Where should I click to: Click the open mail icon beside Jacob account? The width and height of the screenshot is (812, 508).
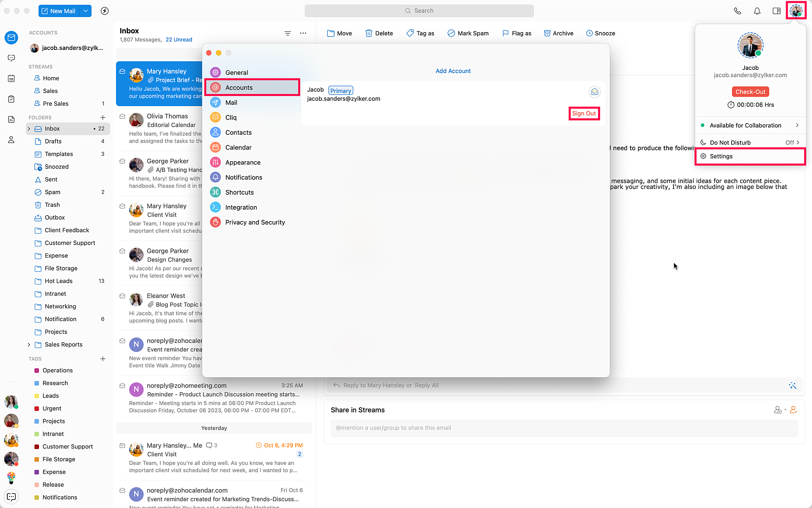[594, 92]
